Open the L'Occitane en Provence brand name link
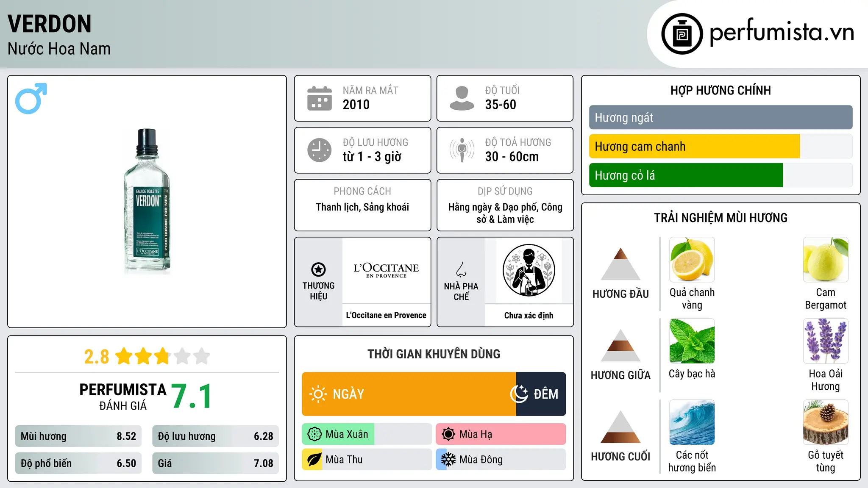 coord(386,315)
